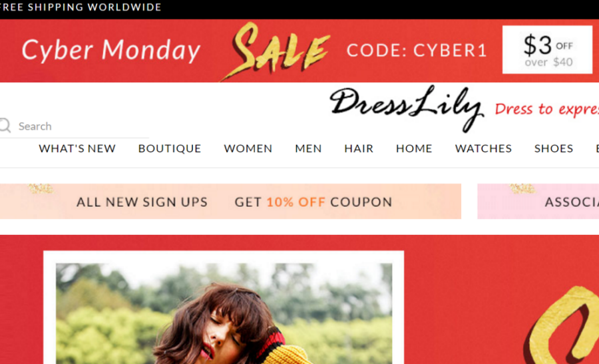The width and height of the screenshot is (599, 364).
Task: Click the Cyber Monday banner text
Action: tap(110, 51)
